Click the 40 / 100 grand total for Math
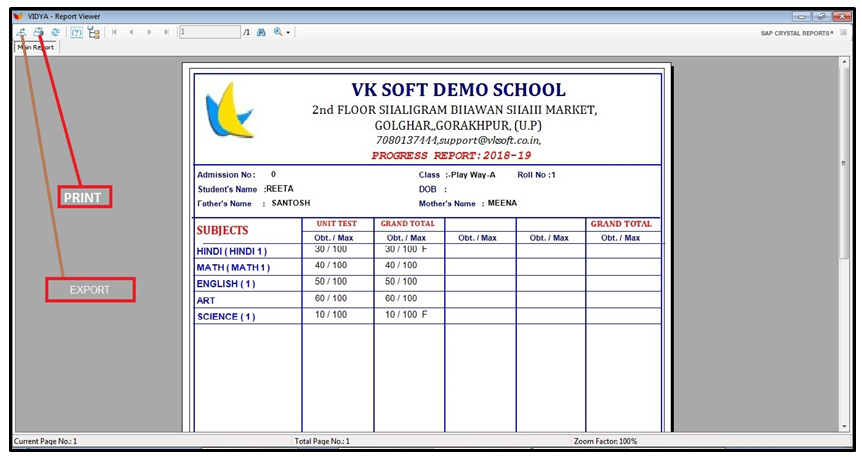 tap(401, 265)
